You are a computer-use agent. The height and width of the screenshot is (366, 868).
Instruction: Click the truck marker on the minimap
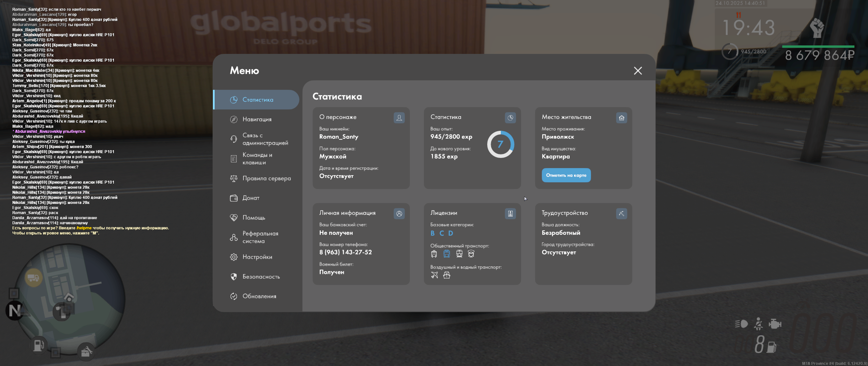[x=33, y=278]
